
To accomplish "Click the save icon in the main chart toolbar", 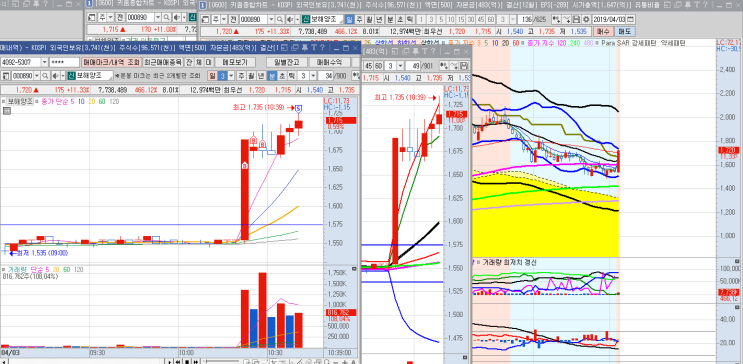I will click(576, 19).
